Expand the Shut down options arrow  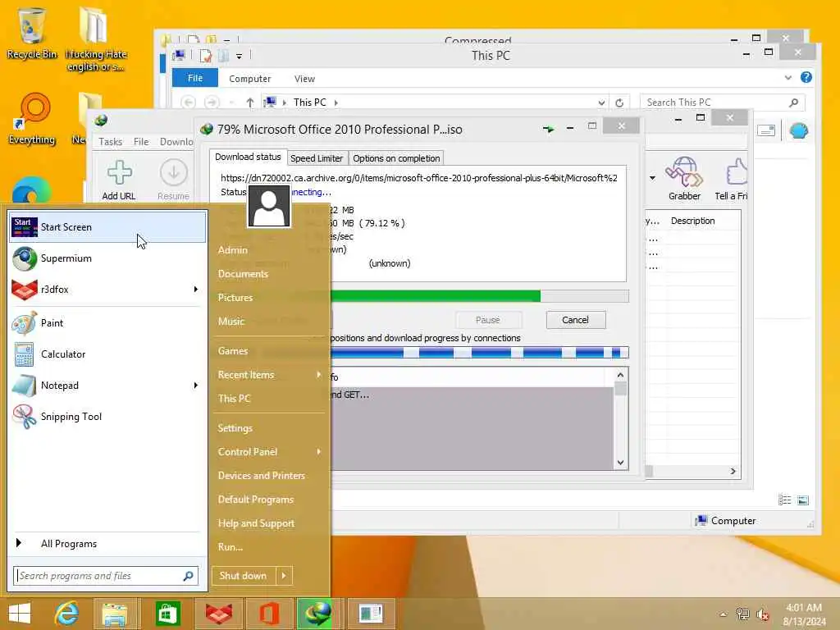284,576
